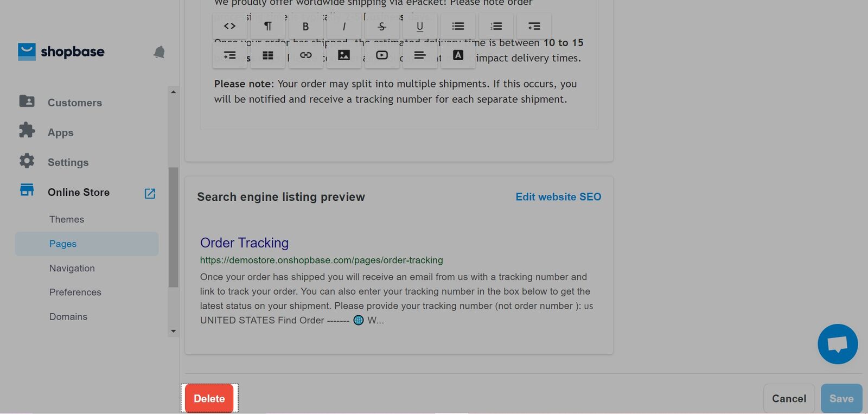The height and width of the screenshot is (414, 868).
Task: Apply bold formatting
Action: (305, 26)
